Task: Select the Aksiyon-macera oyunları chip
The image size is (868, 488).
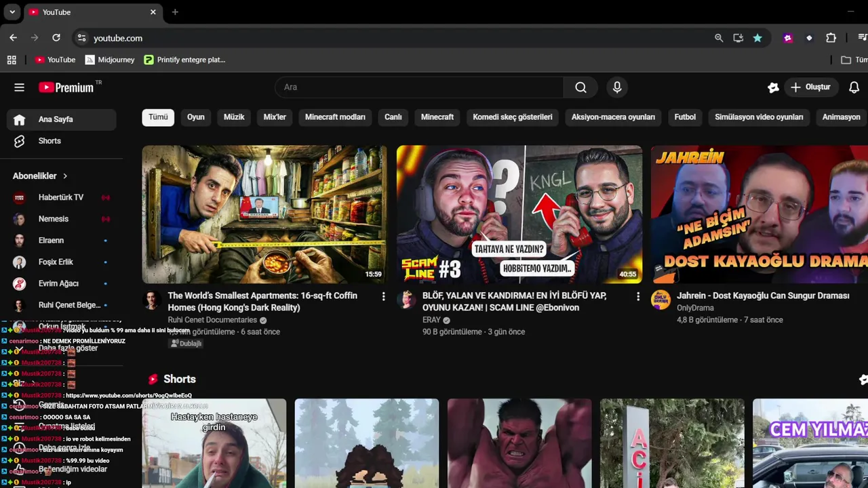Action: pos(613,117)
